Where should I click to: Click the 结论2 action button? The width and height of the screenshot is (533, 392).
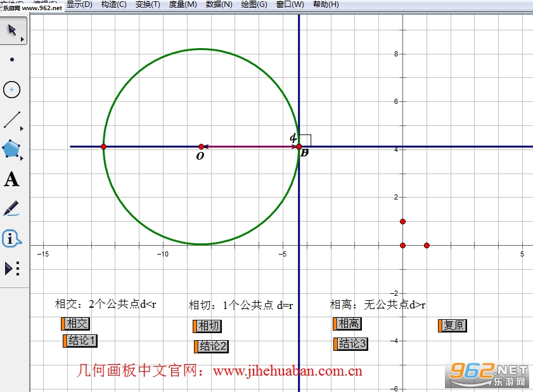point(212,346)
